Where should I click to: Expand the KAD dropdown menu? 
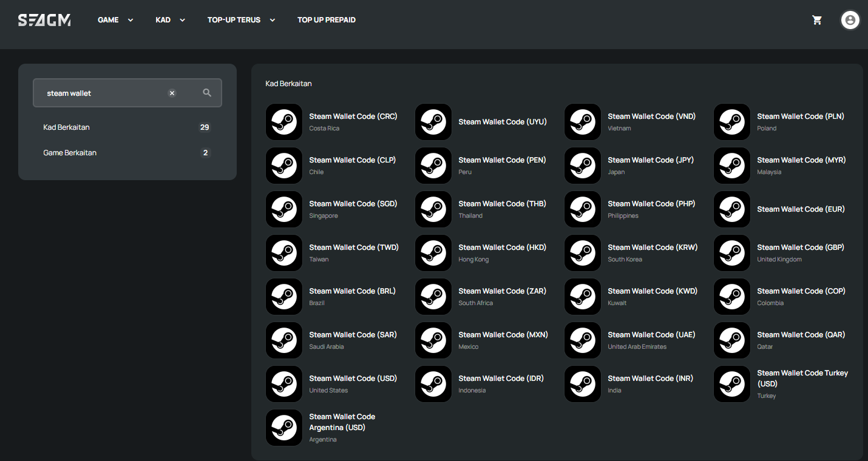tap(171, 20)
